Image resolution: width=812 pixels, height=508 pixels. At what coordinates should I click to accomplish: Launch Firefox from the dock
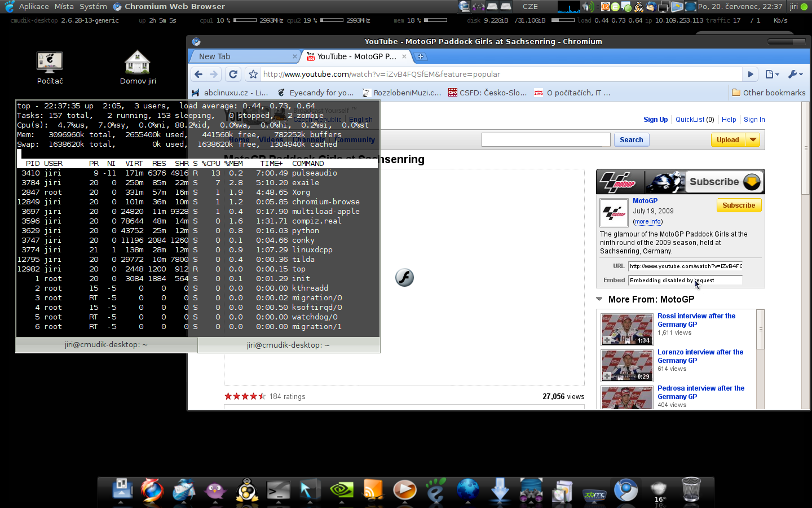point(152,491)
